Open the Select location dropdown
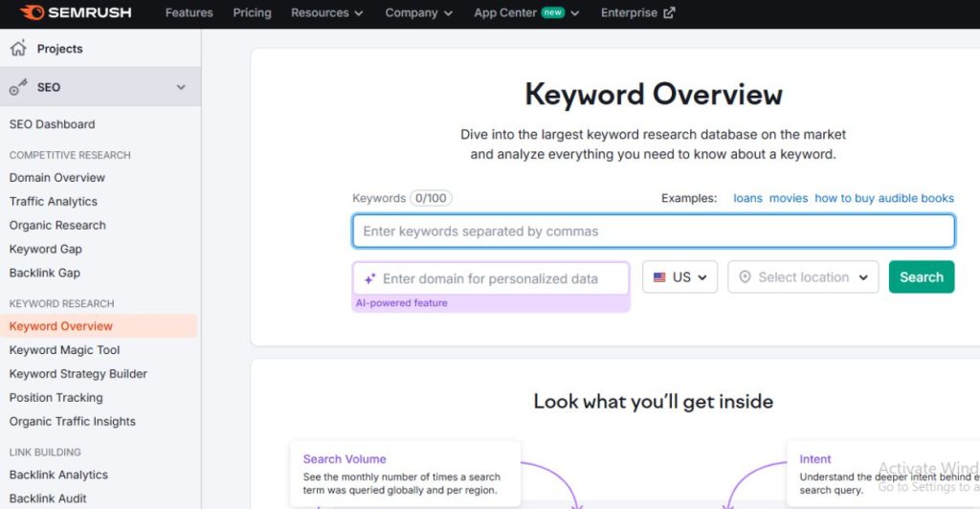Image resolution: width=980 pixels, height=509 pixels. [x=803, y=277]
